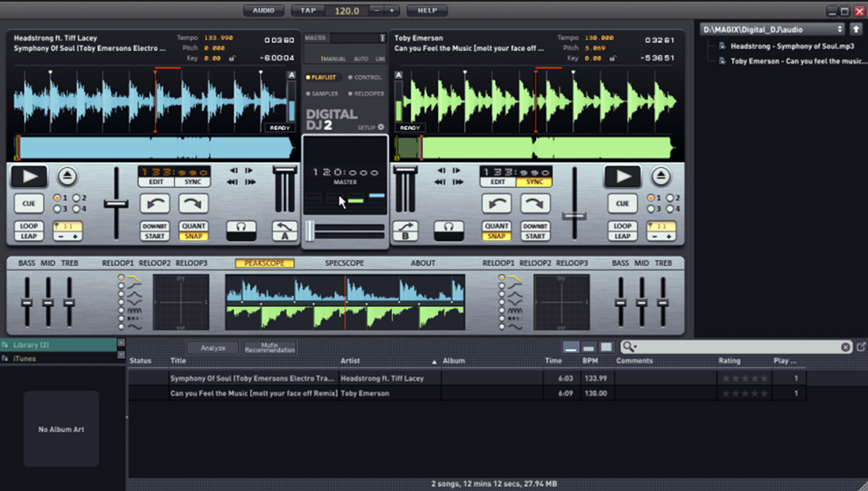868x491 pixels.
Task: Eject the track from the right deck
Action: pyautogui.click(x=660, y=177)
